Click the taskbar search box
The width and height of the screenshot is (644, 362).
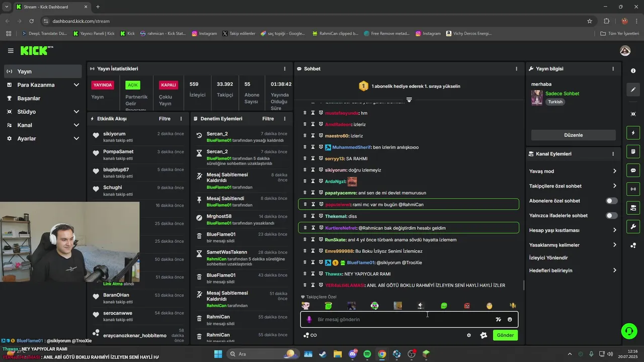262,354
